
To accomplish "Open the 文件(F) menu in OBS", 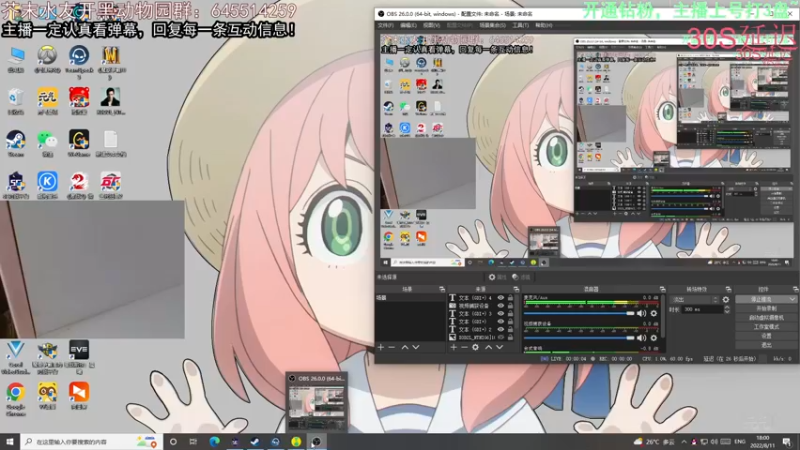I will point(386,25).
